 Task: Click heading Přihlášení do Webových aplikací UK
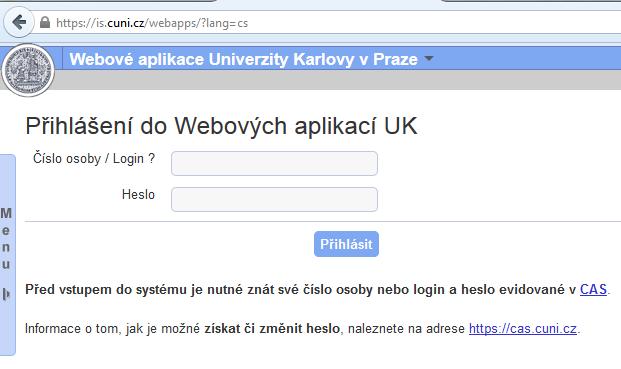click(x=221, y=126)
